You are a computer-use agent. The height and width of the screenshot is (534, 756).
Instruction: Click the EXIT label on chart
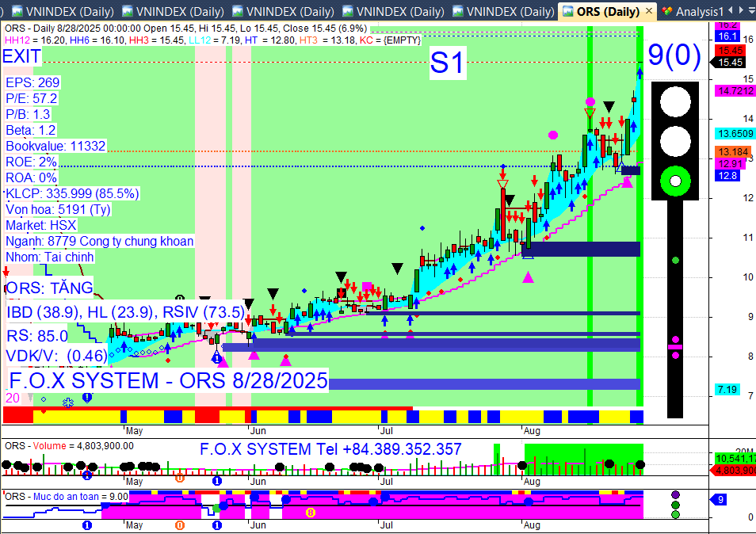point(21,56)
